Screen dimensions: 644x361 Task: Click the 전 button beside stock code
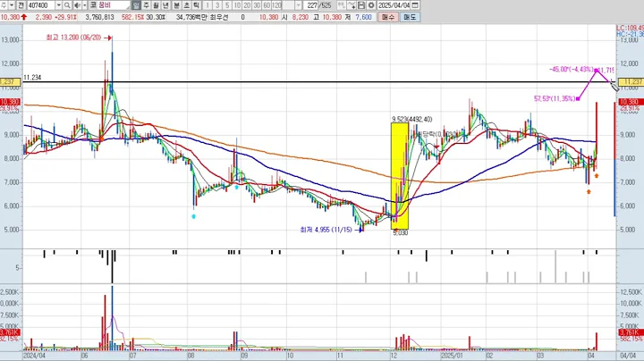pyautogui.click(x=21, y=5)
